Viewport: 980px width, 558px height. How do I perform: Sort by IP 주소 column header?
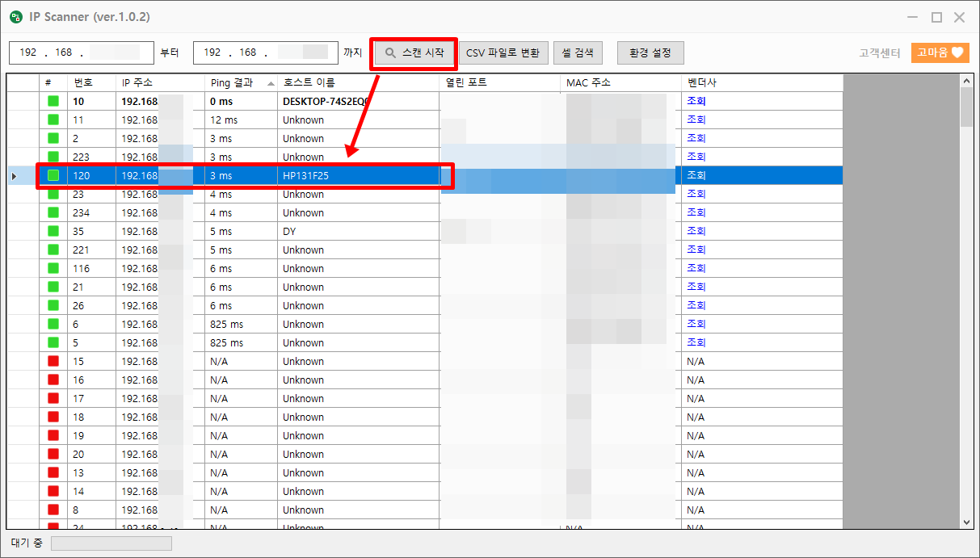160,83
